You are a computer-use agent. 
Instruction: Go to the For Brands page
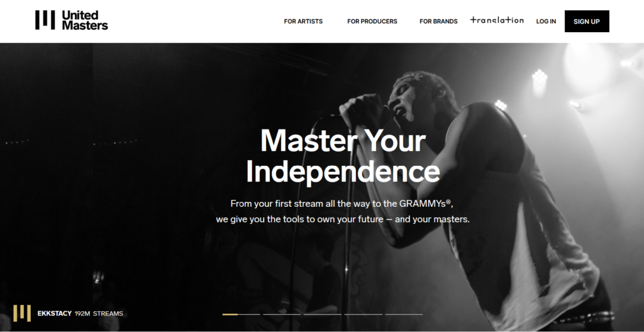pyautogui.click(x=438, y=21)
